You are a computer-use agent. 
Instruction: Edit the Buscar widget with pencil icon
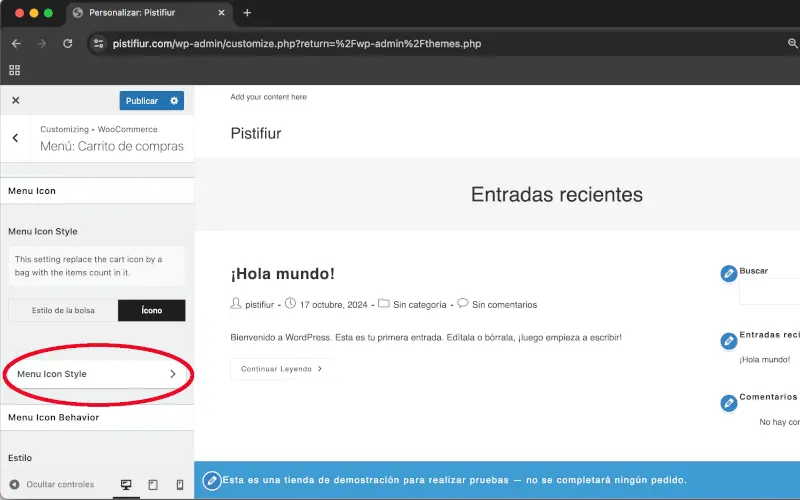click(x=729, y=274)
